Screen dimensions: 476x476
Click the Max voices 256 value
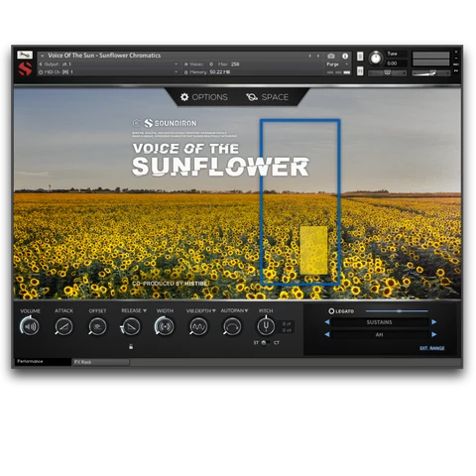tap(235, 64)
